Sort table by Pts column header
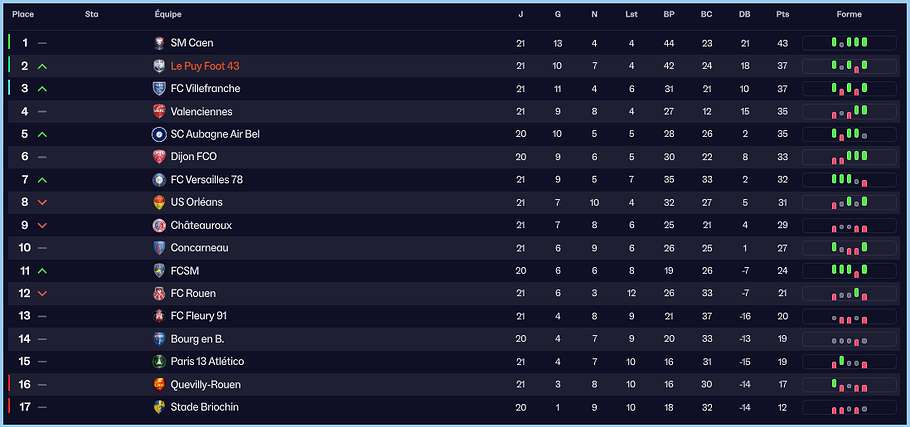 782,14
